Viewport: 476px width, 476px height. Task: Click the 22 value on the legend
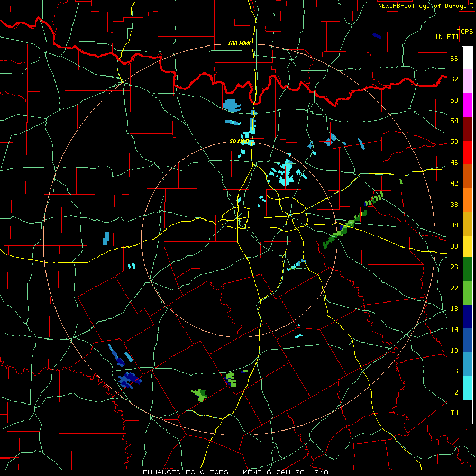[x=454, y=288]
